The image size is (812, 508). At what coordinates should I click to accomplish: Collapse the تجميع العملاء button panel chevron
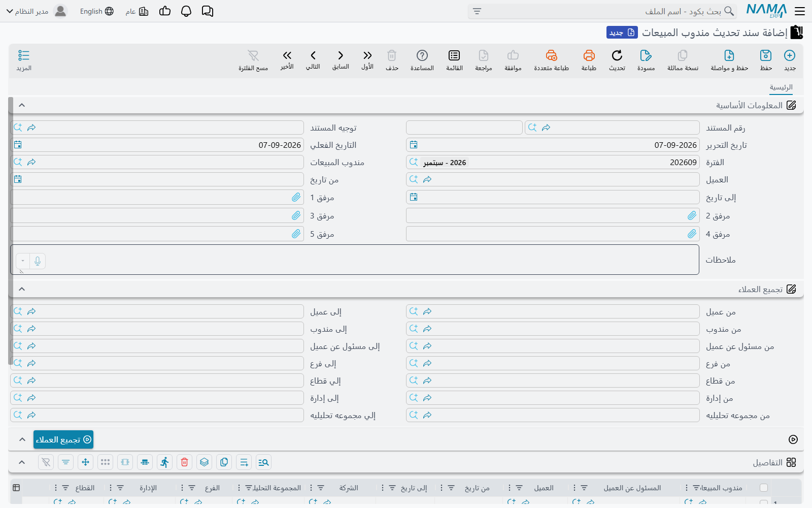tap(22, 439)
